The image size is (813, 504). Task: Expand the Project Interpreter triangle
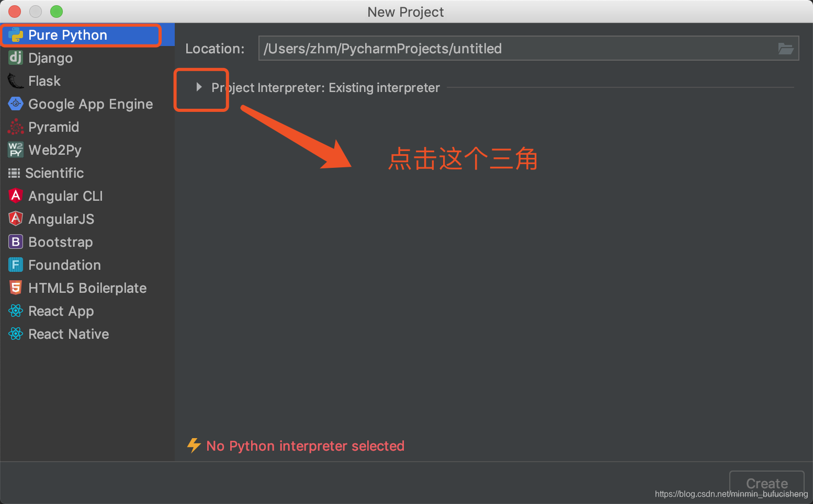tap(199, 87)
